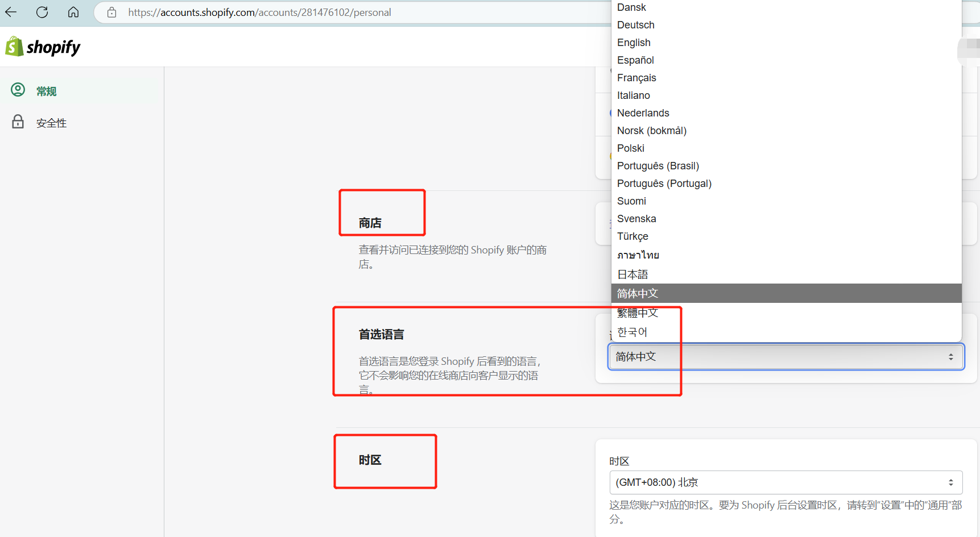Click the browser reload icon

(42, 11)
